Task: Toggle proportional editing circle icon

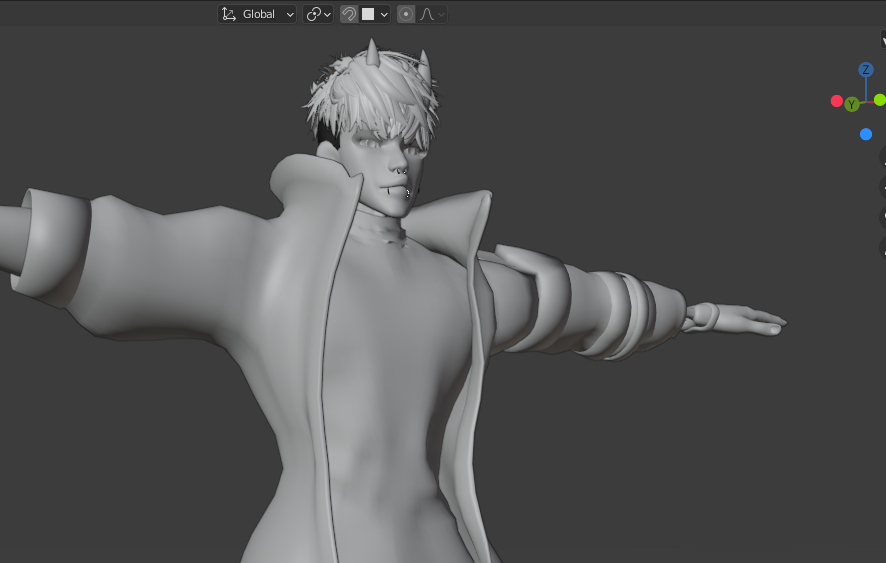Action: click(406, 14)
